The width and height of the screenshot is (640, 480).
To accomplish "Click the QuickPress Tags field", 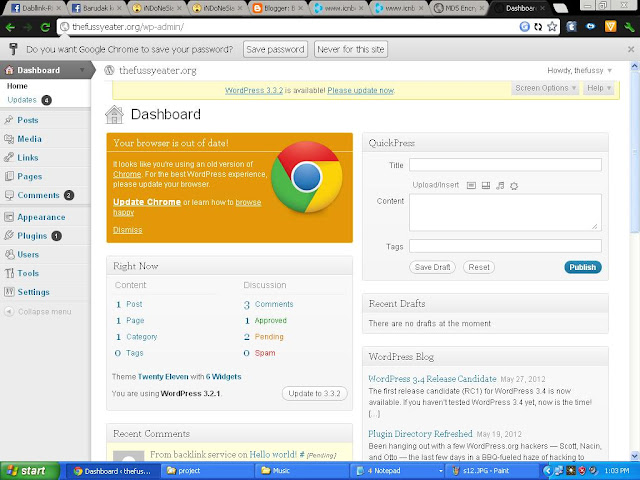I will tap(505, 246).
